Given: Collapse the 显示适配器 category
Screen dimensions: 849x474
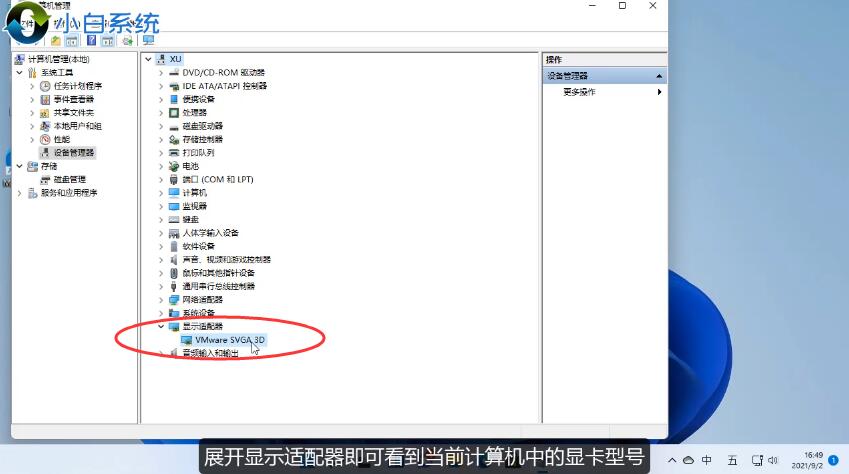Looking at the screenshot, I should (x=161, y=326).
